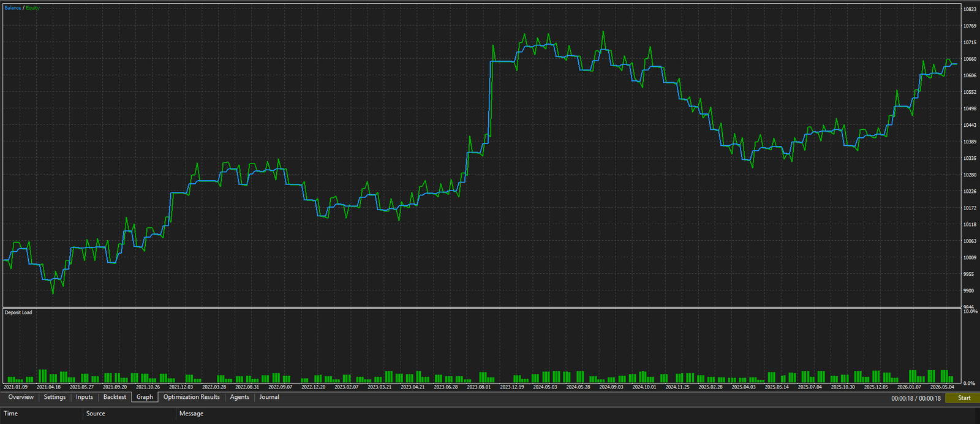Click the Time column header

tap(11, 414)
